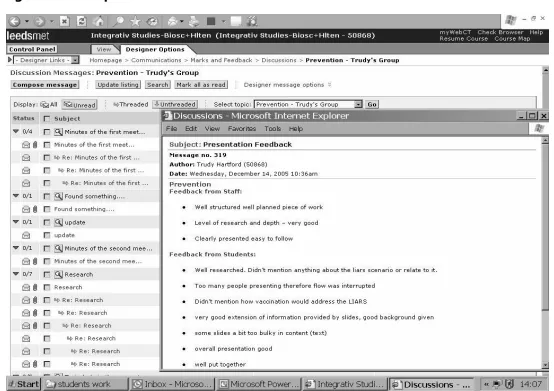Select checkbox for child 'Found something....' message
Image resolution: width=554 pixels, height=391 pixels.
click(x=47, y=209)
